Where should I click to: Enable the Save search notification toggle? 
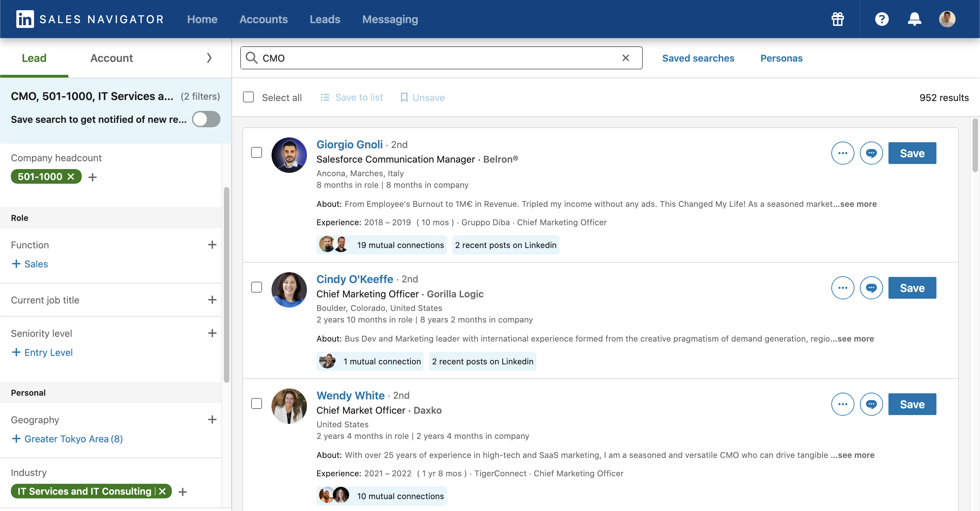coord(206,119)
